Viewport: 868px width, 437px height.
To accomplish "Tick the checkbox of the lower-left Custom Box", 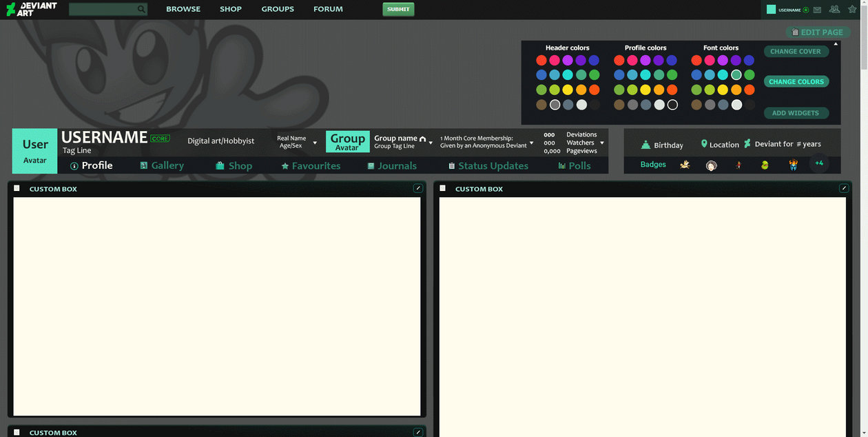I will click(x=17, y=432).
